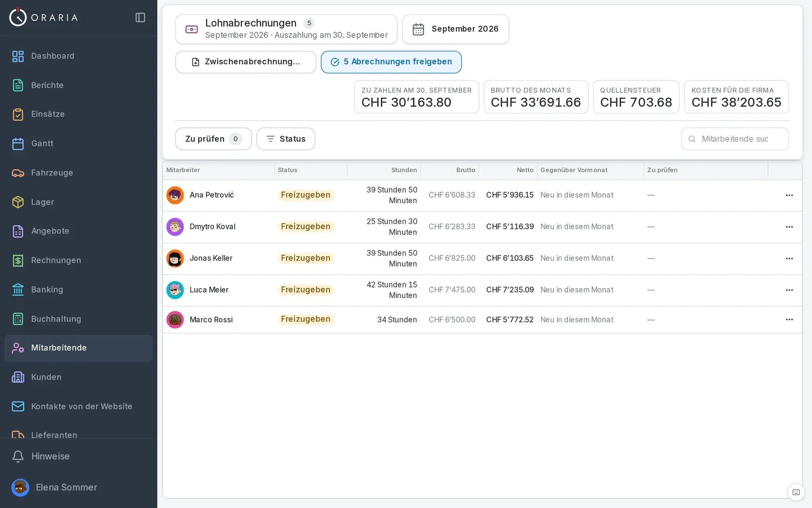Open the keyboard shortcuts icon bottom corner
The image size is (812, 508).
coord(796,492)
